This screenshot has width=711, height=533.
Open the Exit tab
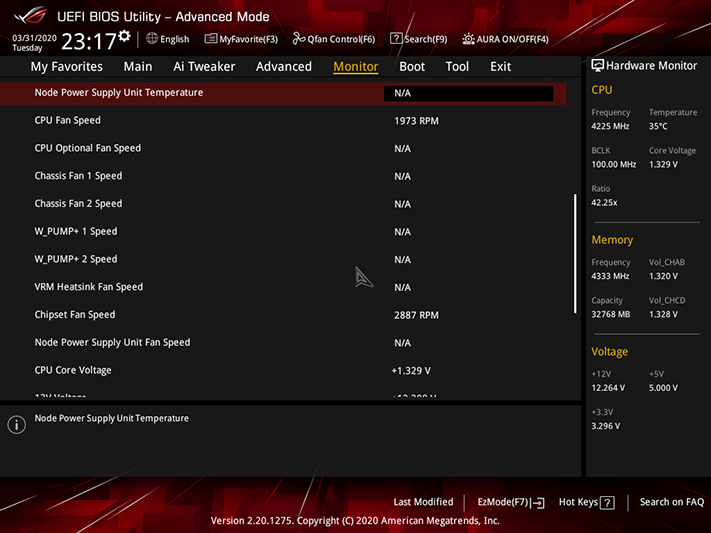pyautogui.click(x=501, y=67)
